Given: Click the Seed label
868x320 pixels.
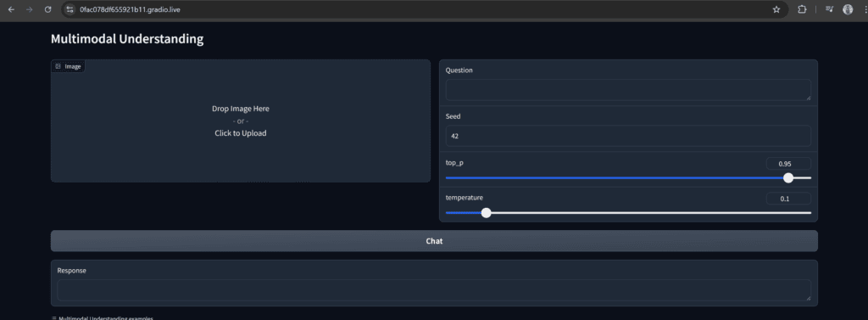Looking at the screenshot, I should click(x=453, y=116).
